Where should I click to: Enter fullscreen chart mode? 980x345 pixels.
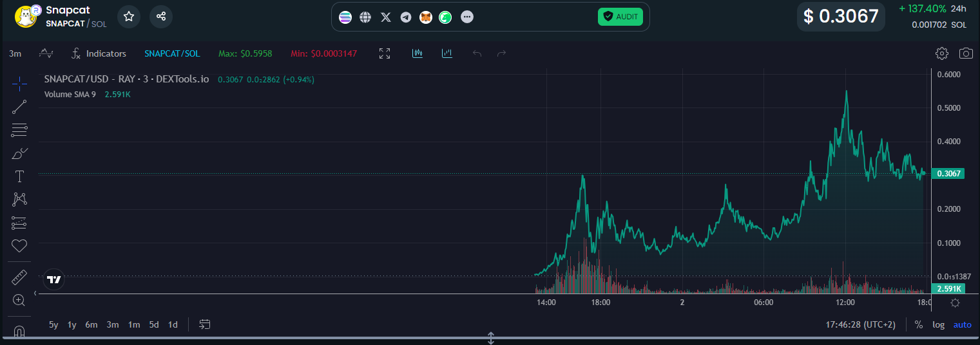point(385,53)
